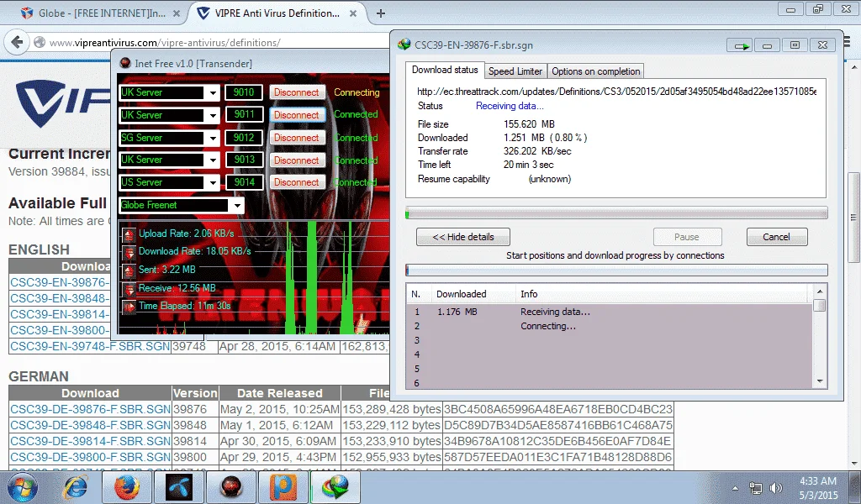Image resolution: width=861 pixels, height=504 pixels.
Task: Open the Globe broadband taskbar app
Action: (x=179, y=487)
